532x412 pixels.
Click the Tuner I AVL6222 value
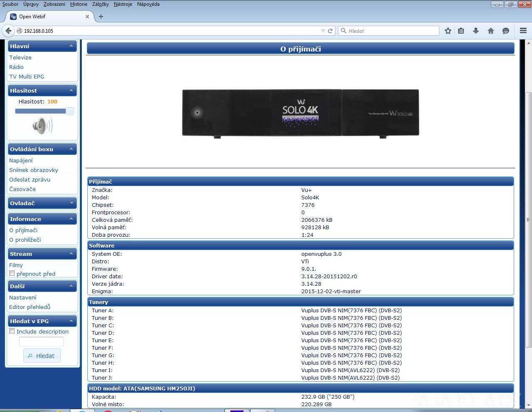pyautogui.click(x=350, y=370)
